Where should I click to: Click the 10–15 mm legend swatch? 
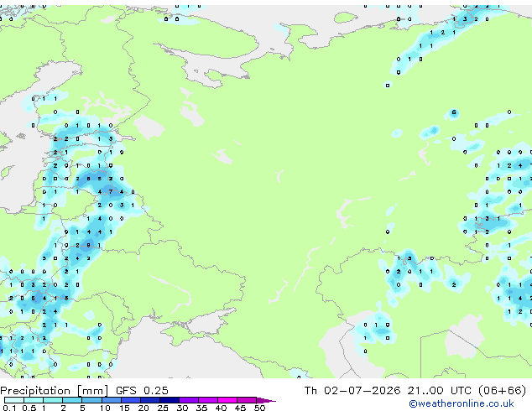(x=112, y=400)
